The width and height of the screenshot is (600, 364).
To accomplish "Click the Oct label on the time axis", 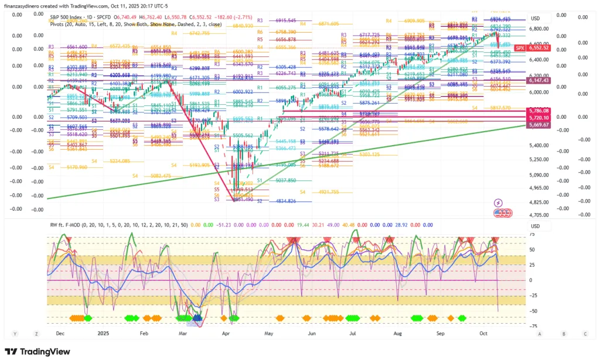I will 483,334.
